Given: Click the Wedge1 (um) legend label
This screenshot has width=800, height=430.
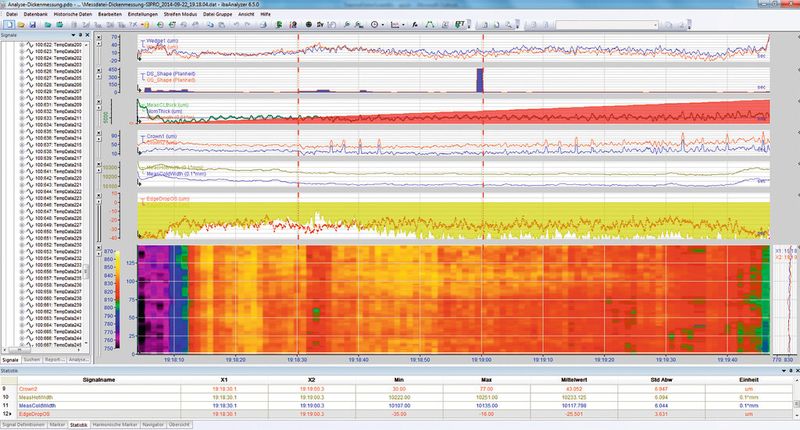Looking at the screenshot, I should tap(162, 41).
